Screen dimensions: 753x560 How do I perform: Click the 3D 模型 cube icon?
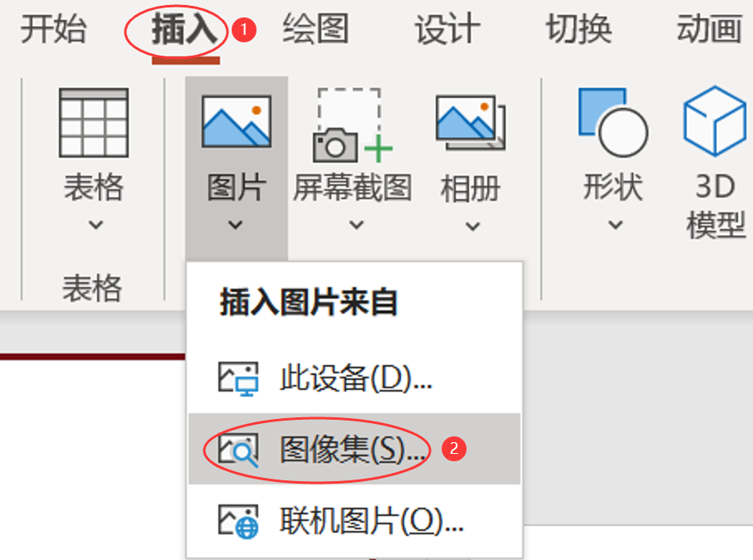715,121
